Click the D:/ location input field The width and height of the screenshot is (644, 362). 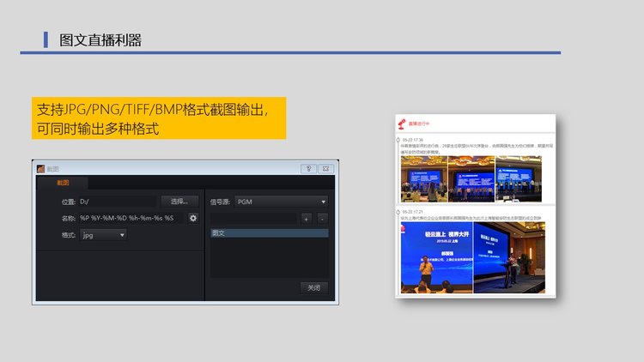pyautogui.click(x=117, y=202)
